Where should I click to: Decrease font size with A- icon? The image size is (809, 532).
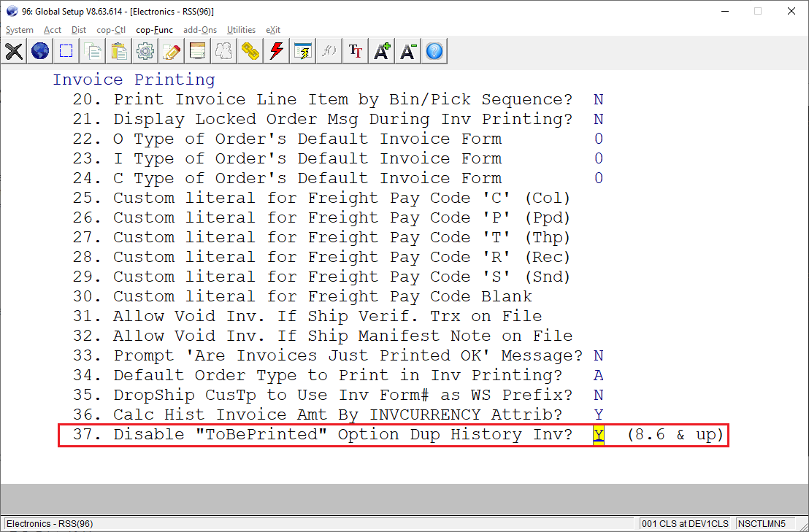tap(409, 51)
